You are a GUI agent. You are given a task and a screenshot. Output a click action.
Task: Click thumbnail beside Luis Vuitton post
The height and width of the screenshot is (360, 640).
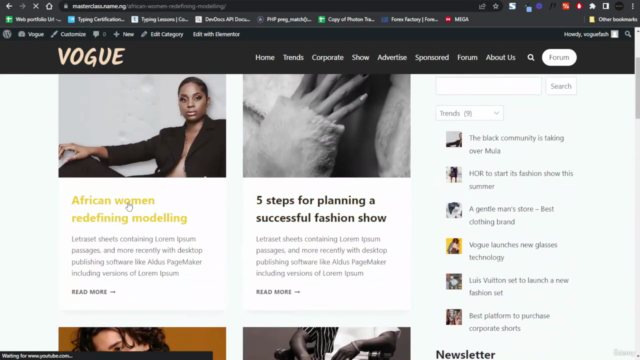[x=453, y=282]
